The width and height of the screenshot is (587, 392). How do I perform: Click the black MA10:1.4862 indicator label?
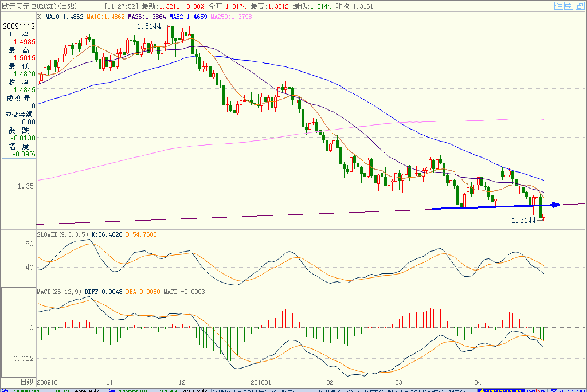tap(64, 17)
